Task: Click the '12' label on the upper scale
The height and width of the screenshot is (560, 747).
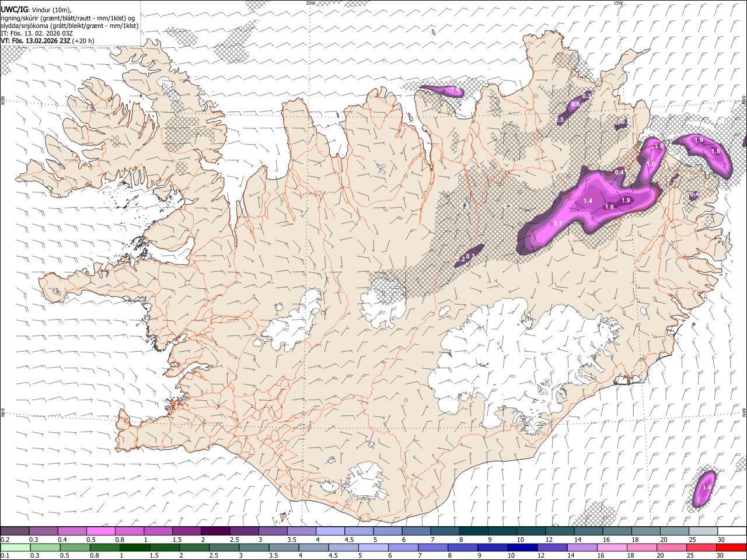Action: tap(548, 540)
